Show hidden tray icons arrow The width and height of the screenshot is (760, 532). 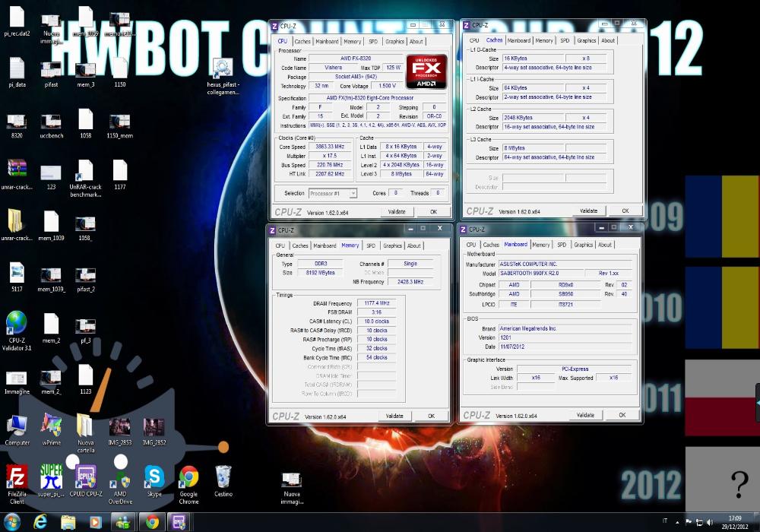(x=678, y=522)
